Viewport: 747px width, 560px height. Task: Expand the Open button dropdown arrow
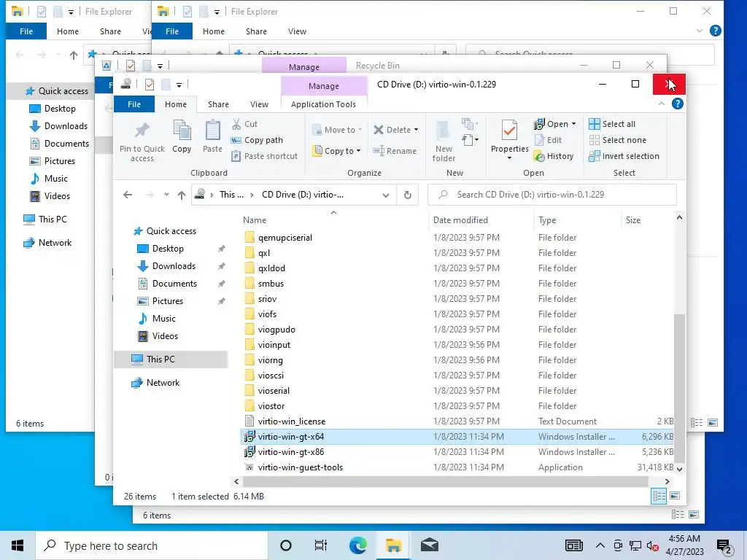click(573, 124)
